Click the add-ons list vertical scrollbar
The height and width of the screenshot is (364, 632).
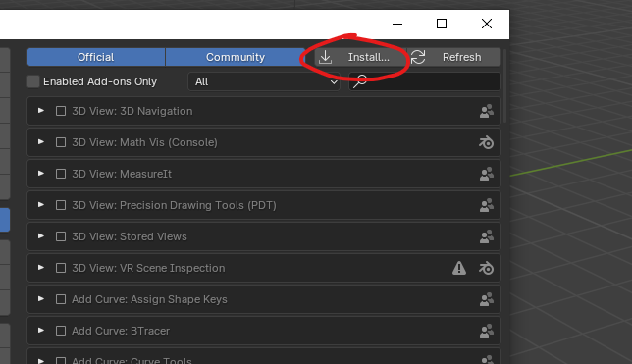click(x=504, y=85)
